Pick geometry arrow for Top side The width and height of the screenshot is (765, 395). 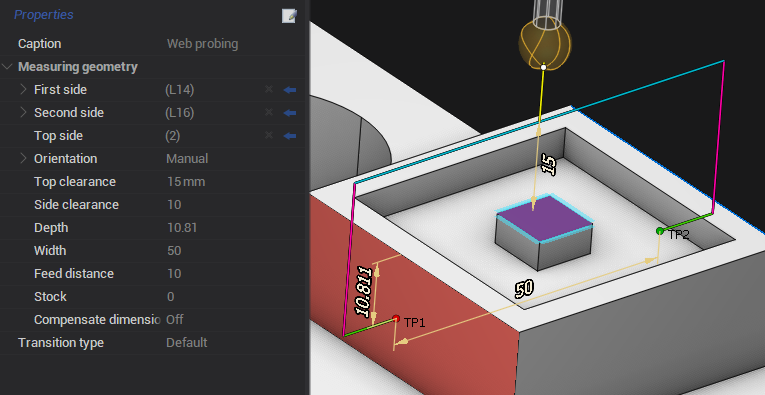290,136
